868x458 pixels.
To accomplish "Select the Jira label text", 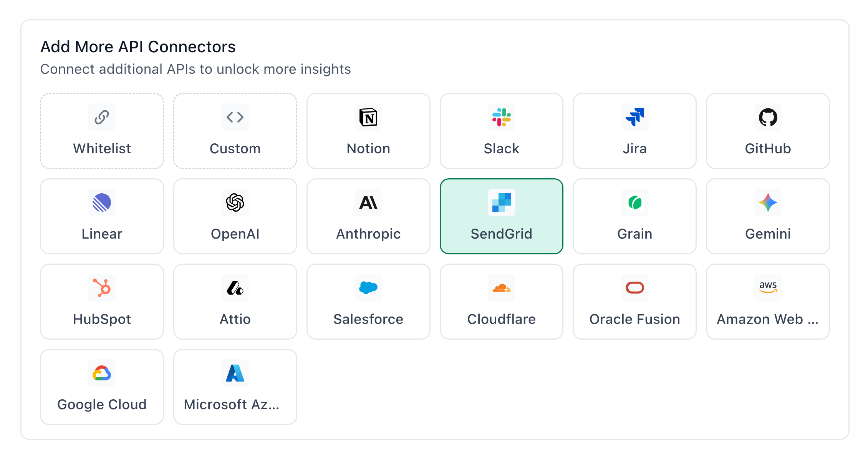I will 635,149.
